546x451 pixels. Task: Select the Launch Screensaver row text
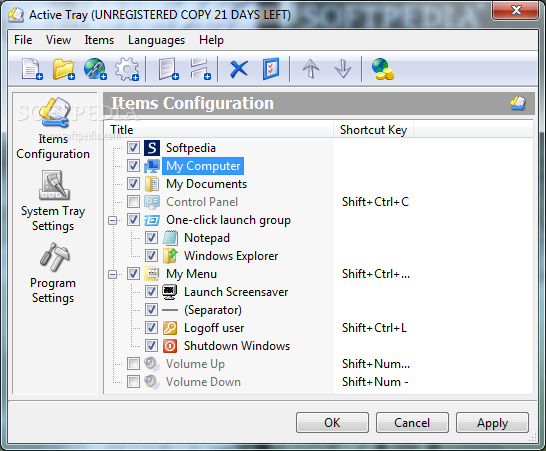pos(236,292)
